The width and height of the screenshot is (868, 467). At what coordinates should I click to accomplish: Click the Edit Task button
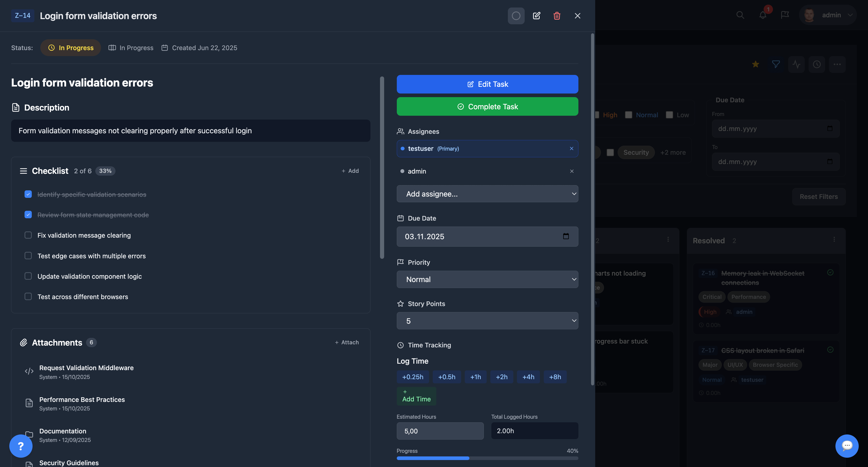pyautogui.click(x=487, y=84)
